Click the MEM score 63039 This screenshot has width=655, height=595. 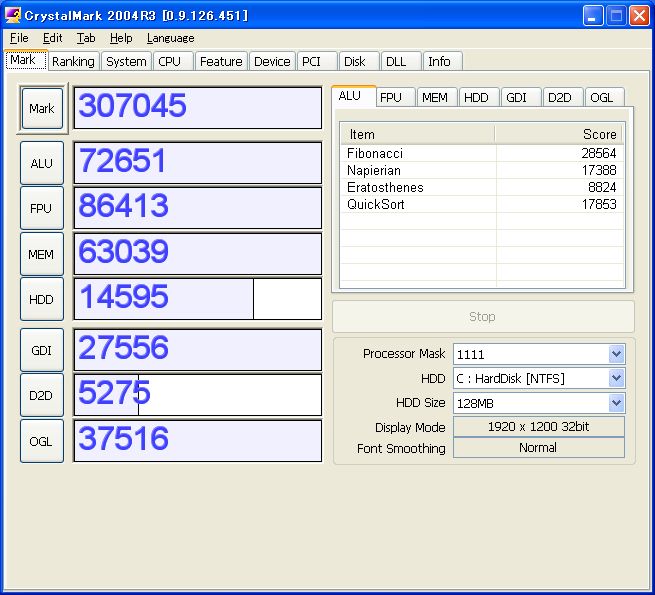[198, 254]
